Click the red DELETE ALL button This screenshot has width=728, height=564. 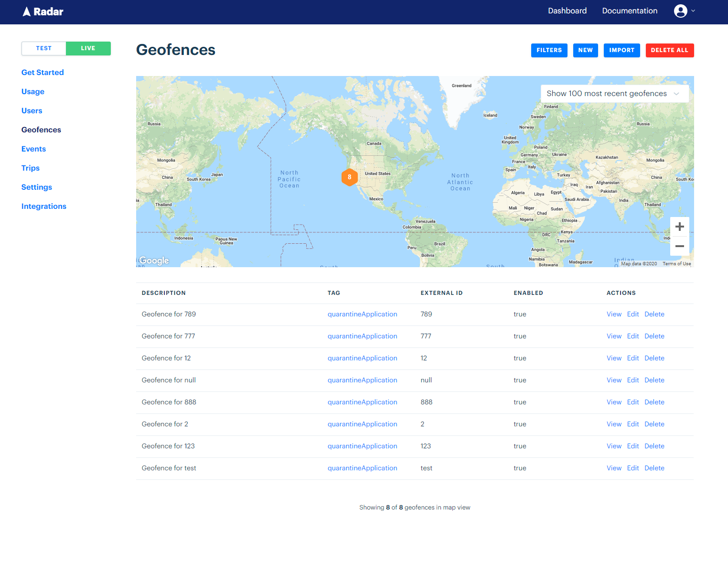[670, 50]
